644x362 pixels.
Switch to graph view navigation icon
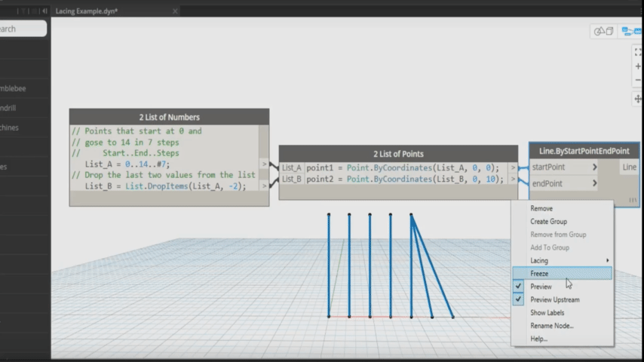(631, 31)
